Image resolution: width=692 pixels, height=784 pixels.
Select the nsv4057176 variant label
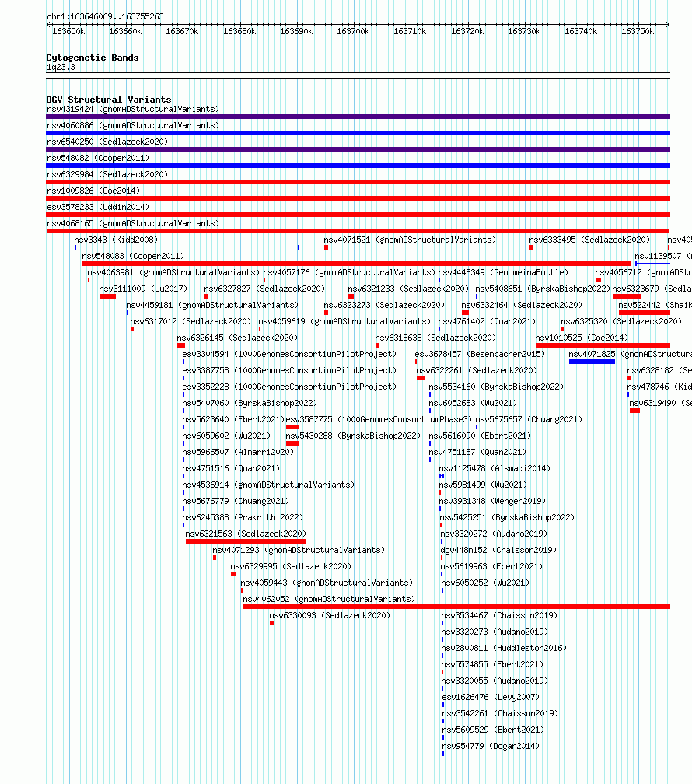click(349, 272)
